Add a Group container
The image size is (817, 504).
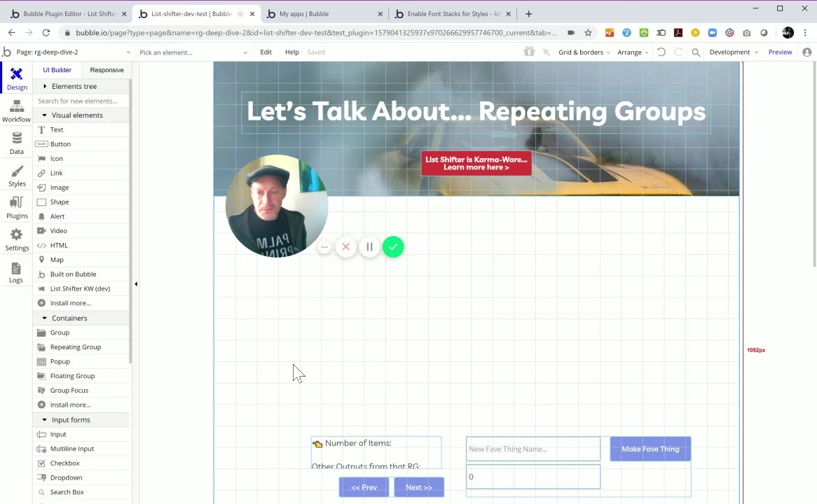click(81, 332)
